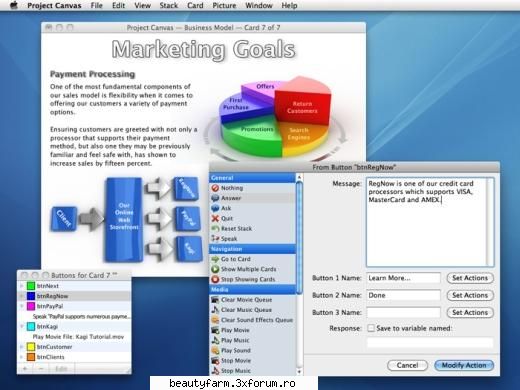
Task: Open the Picture menu
Action: (x=224, y=6)
